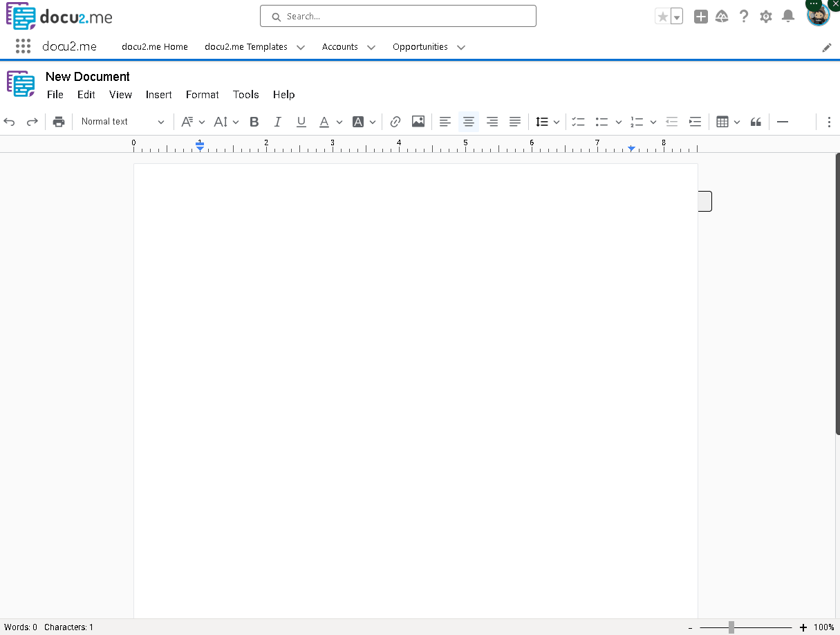Open the File menu
Viewport: 840px width, 635px height.
coord(55,95)
